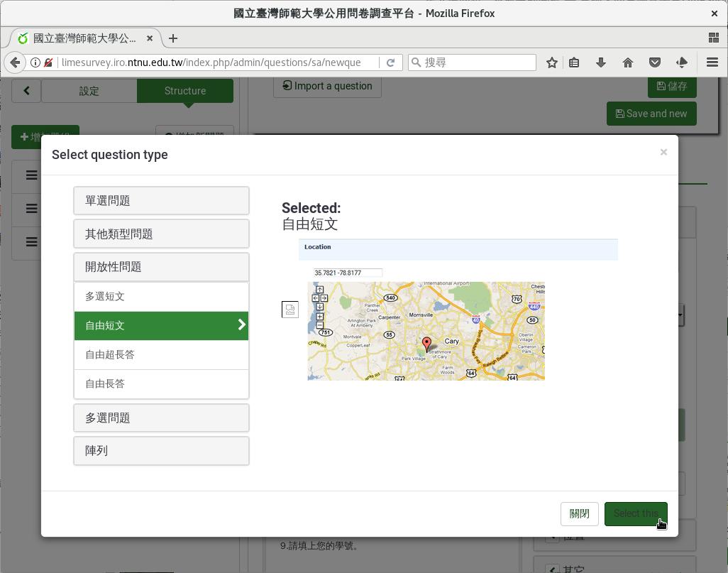Collapse the 開放性問題 category

click(161, 267)
